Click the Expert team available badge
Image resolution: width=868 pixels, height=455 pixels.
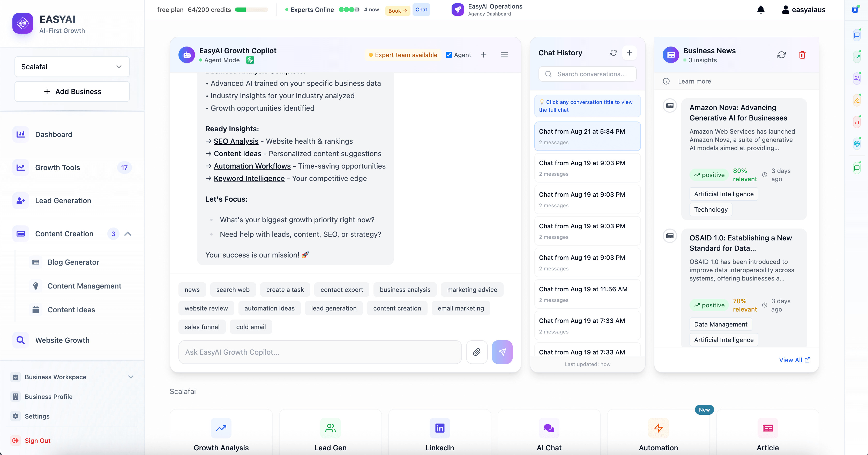[x=403, y=55]
